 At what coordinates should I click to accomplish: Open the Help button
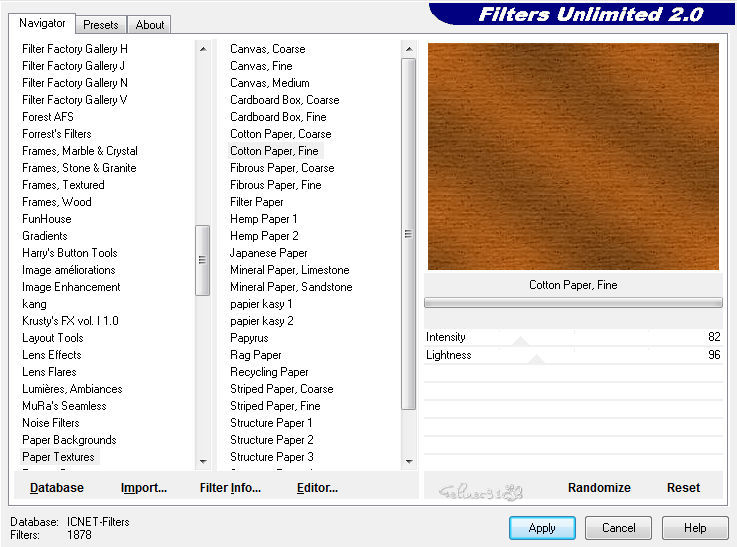pyautogui.click(x=695, y=528)
